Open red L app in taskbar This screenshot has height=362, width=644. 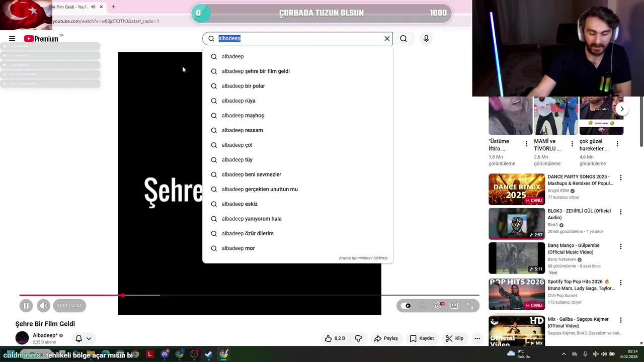(149, 354)
